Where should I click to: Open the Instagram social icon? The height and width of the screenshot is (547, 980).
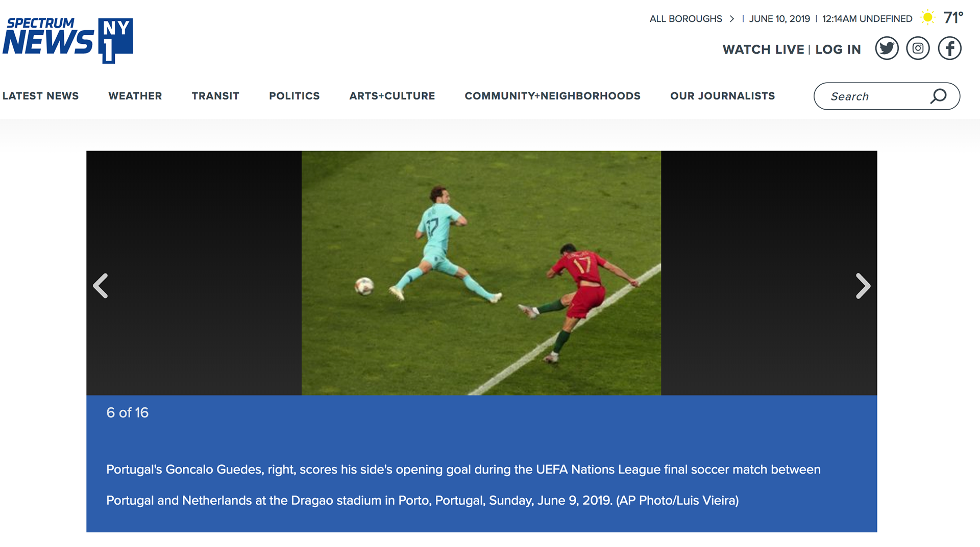tap(918, 48)
